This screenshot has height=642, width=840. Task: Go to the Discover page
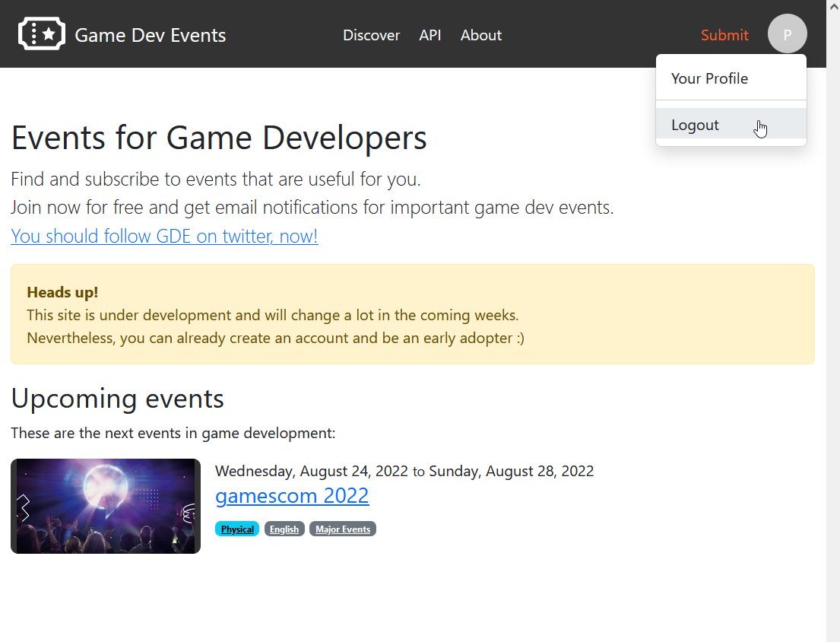click(x=371, y=35)
